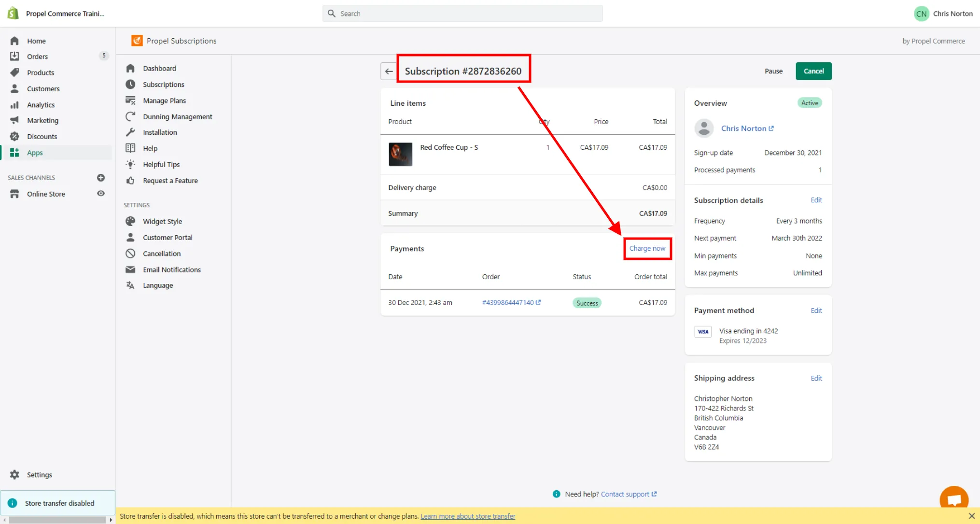Viewport: 980px width, 524px height.
Task: Click the Propel Subscriptions app logo
Action: click(x=137, y=41)
